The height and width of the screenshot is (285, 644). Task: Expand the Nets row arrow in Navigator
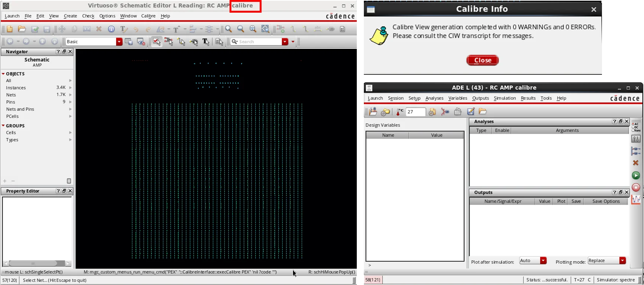(x=70, y=95)
